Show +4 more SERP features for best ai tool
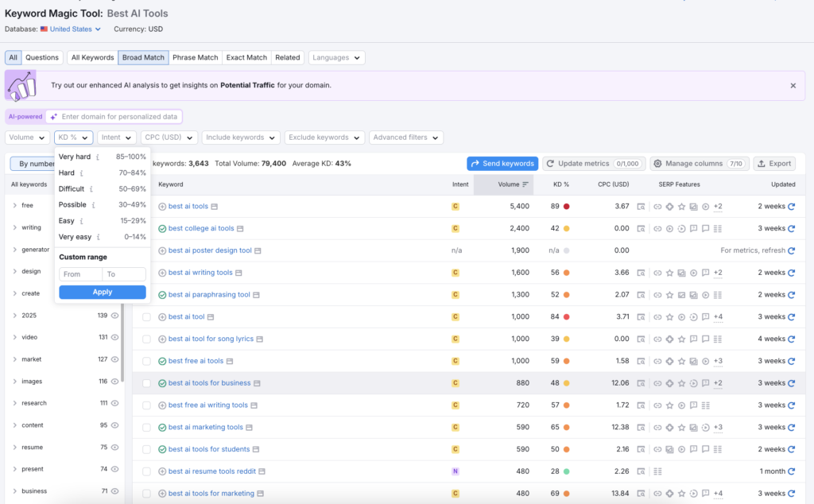This screenshot has width=814, height=504. [x=718, y=316]
